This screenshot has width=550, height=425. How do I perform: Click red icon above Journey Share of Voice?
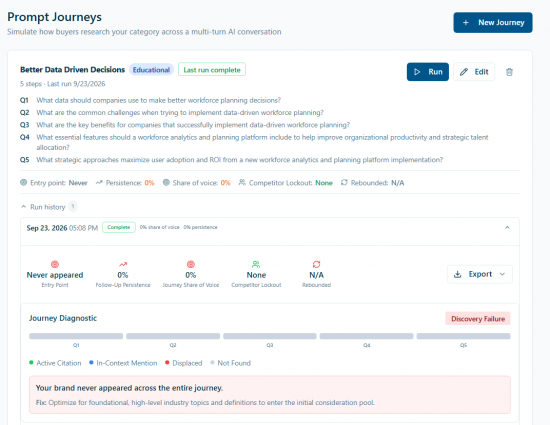click(x=191, y=264)
